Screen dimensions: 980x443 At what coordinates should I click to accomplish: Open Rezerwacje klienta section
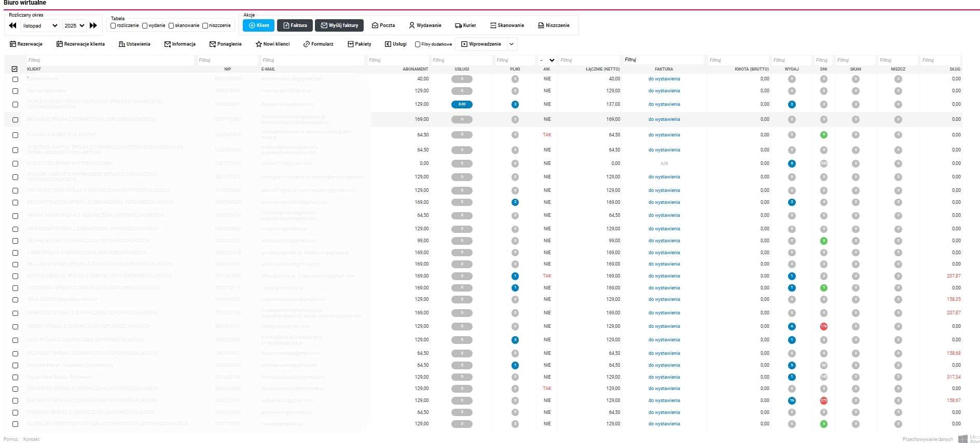pos(80,44)
